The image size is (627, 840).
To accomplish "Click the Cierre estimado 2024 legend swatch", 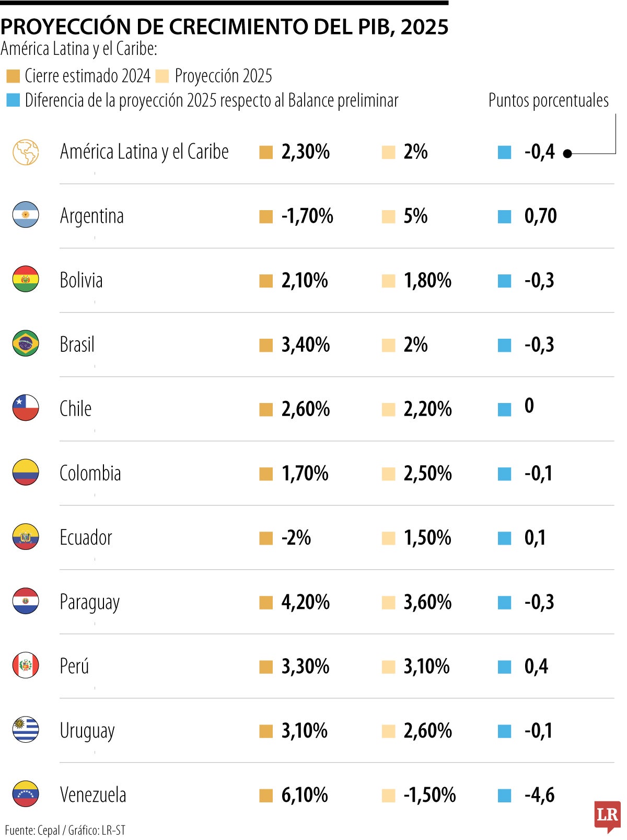I will pyautogui.click(x=13, y=76).
